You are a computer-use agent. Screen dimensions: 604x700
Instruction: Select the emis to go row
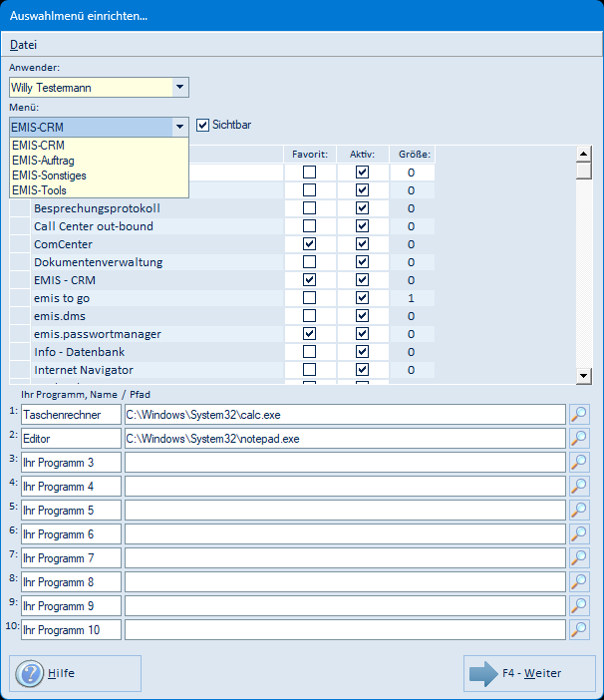click(x=222, y=298)
